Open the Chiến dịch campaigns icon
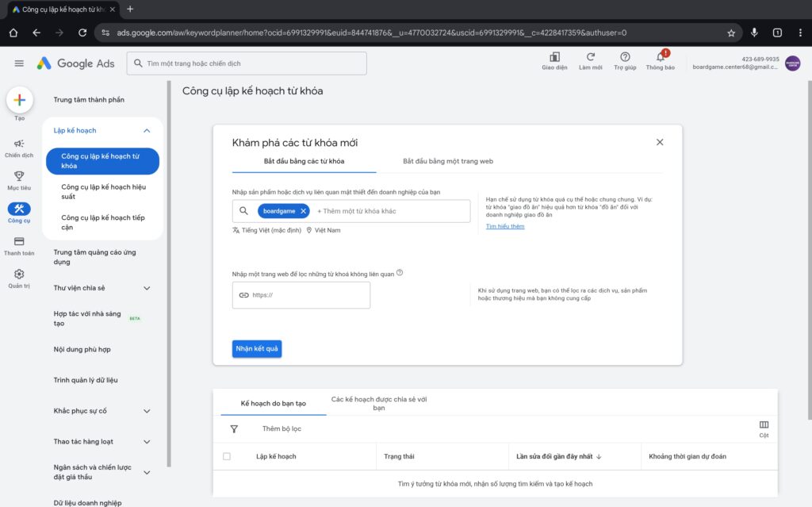This screenshot has width=812, height=507. click(x=19, y=144)
